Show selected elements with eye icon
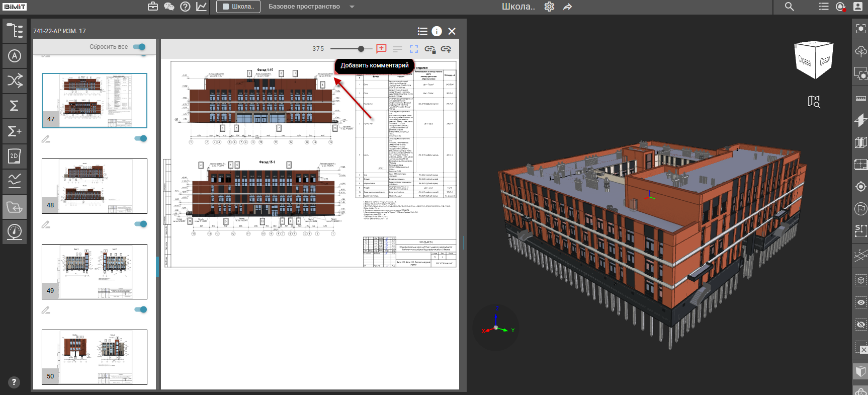 pos(860,302)
